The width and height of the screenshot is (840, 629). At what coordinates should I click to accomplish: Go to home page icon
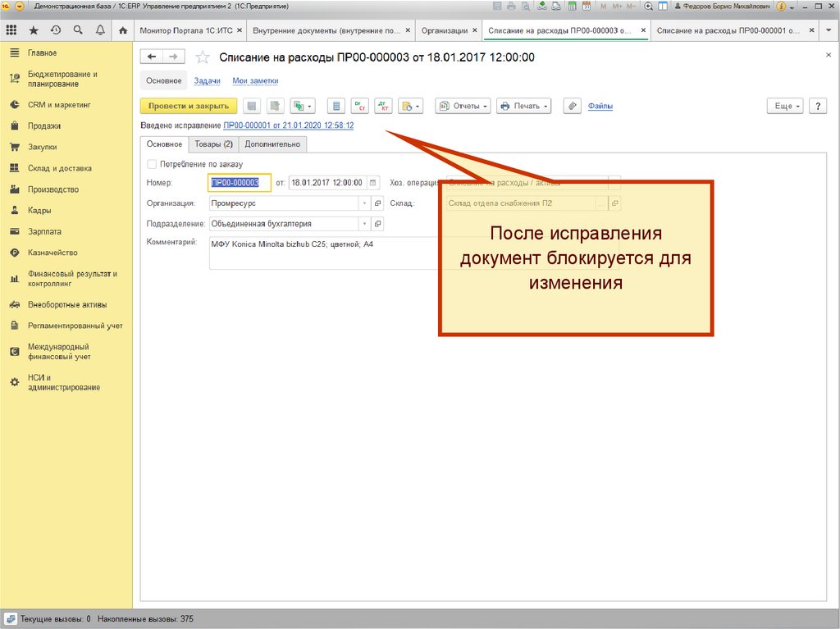123,30
